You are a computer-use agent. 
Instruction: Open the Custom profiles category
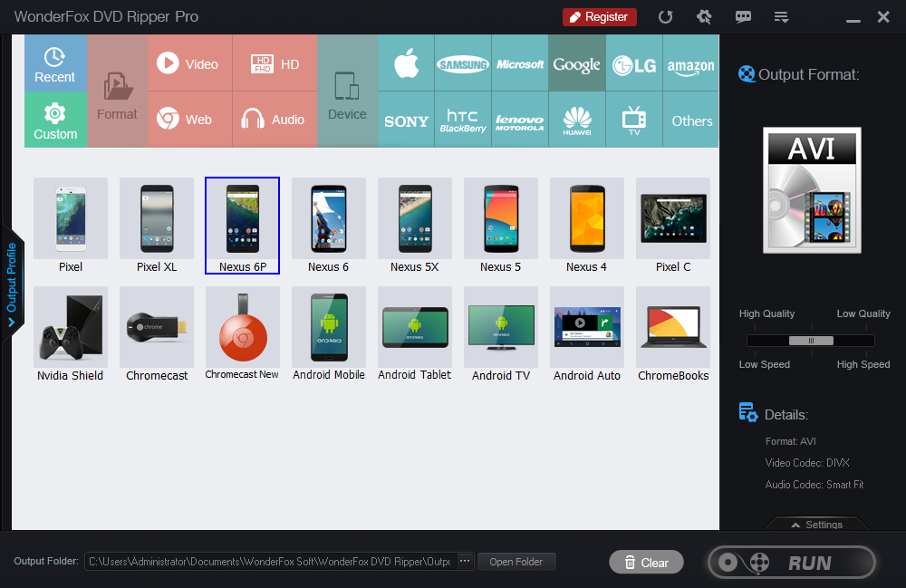pyautogui.click(x=55, y=120)
